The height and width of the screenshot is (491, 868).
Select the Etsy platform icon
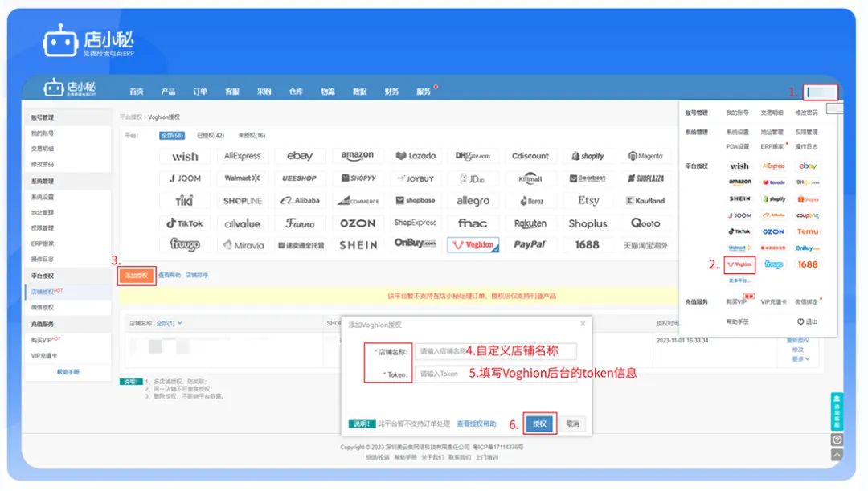coord(588,200)
